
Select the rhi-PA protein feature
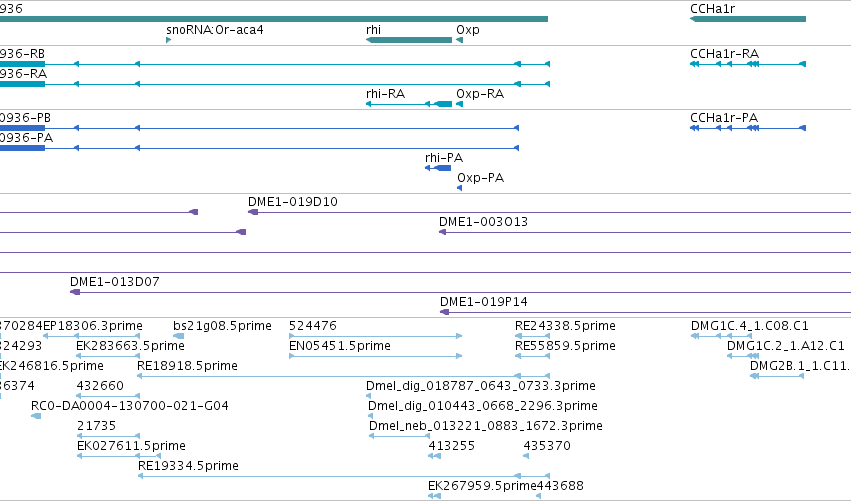pos(439,168)
